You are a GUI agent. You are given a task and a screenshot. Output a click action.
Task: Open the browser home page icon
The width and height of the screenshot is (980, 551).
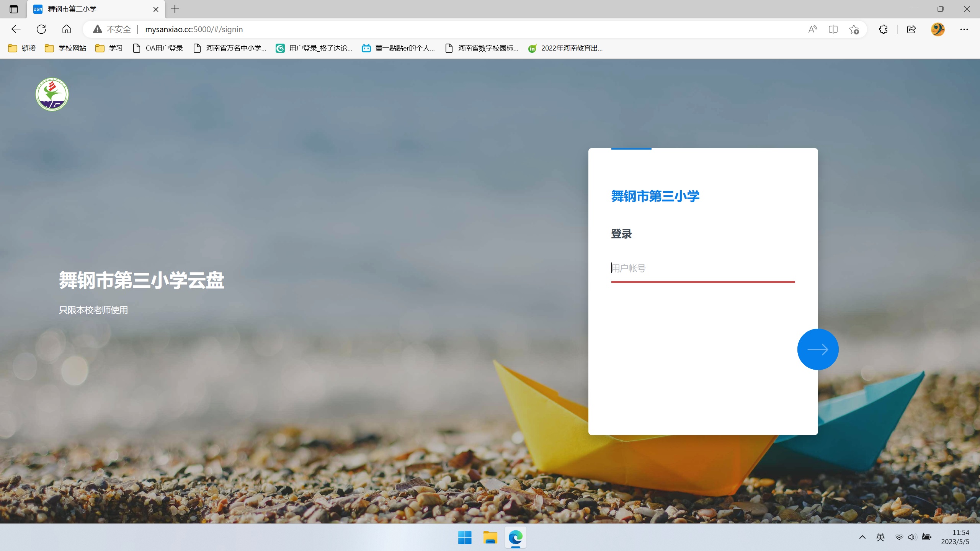pos(67,29)
